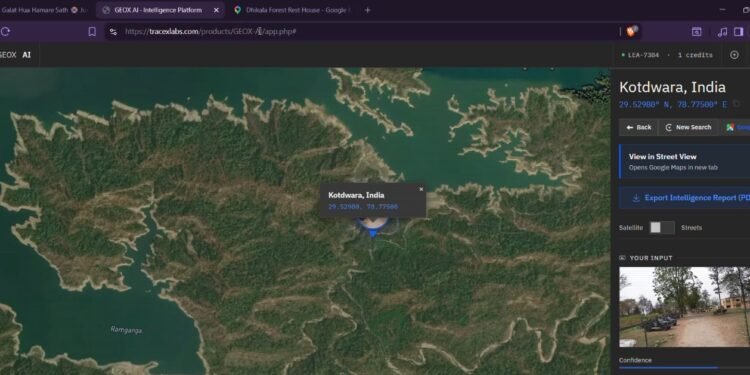Click the Back button
750x375 pixels.
[x=639, y=127]
